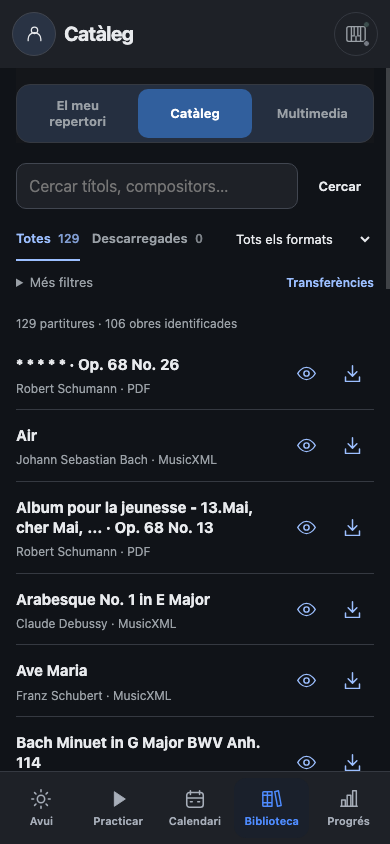Preview Ave Maria with eye icon
This screenshot has height=844, width=390.
point(307,681)
